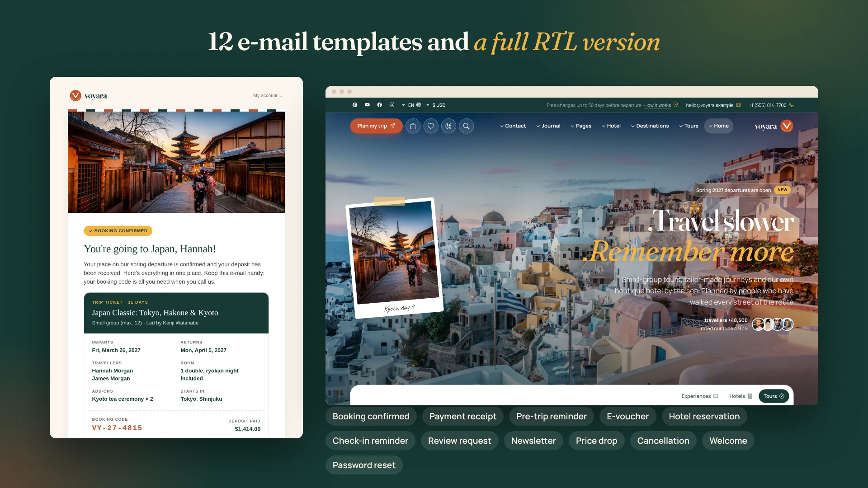The height and width of the screenshot is (488, 868).
Task: Open search with magnifier icon
Action: pos(466,126)
